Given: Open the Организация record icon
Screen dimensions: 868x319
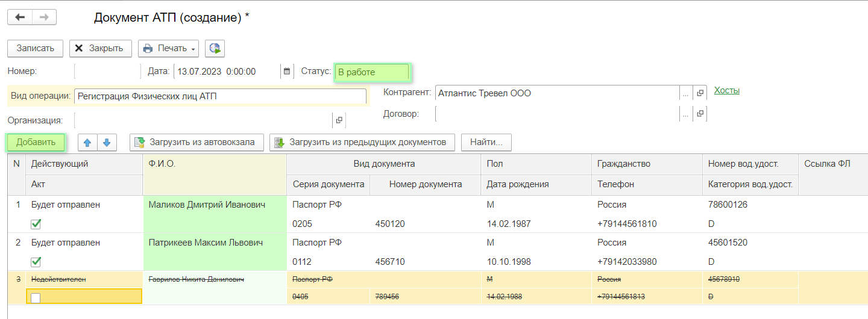Looking at the screenshot, I should (339, 120).
